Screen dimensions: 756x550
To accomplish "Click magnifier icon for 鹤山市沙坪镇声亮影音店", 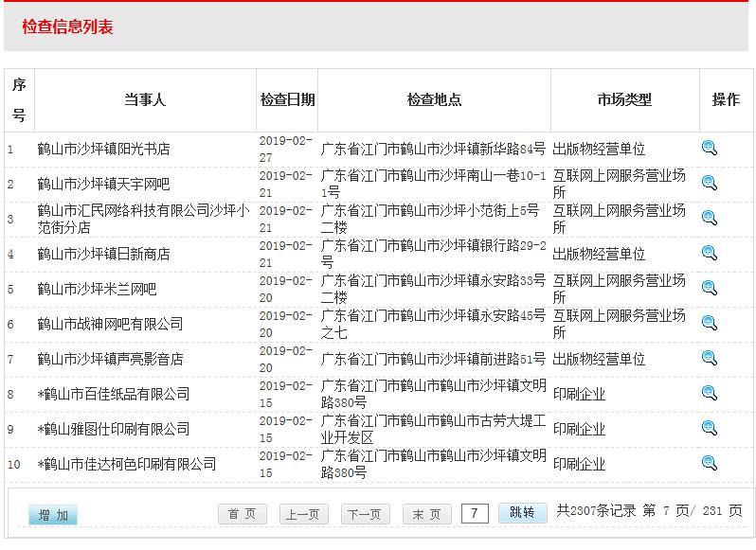I will coord(709,358).
